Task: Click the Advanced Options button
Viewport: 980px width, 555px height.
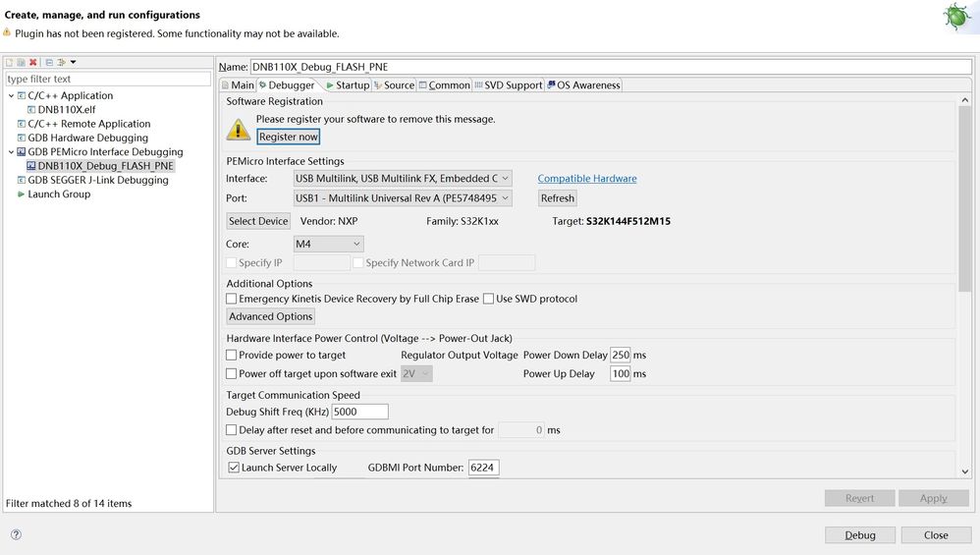Action: (271, 316)
